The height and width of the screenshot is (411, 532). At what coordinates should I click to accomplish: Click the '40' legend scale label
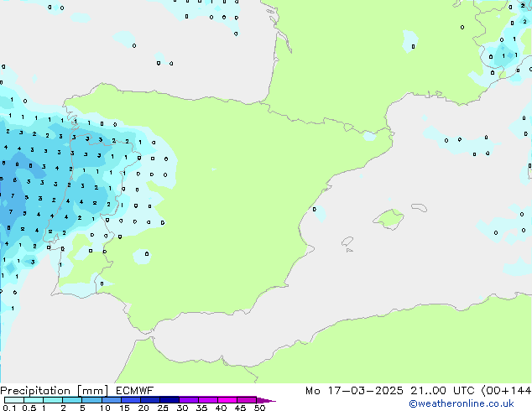(221, 408)
